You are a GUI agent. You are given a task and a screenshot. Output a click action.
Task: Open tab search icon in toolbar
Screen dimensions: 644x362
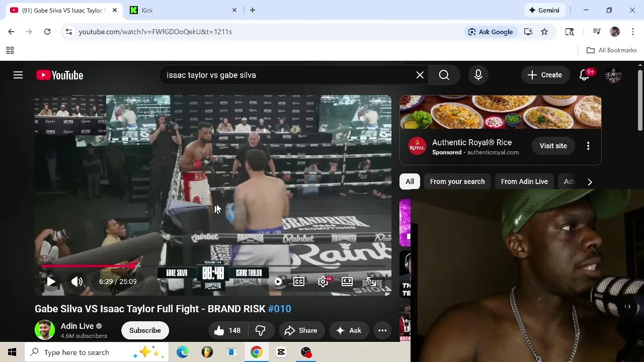tap(570, 32)
